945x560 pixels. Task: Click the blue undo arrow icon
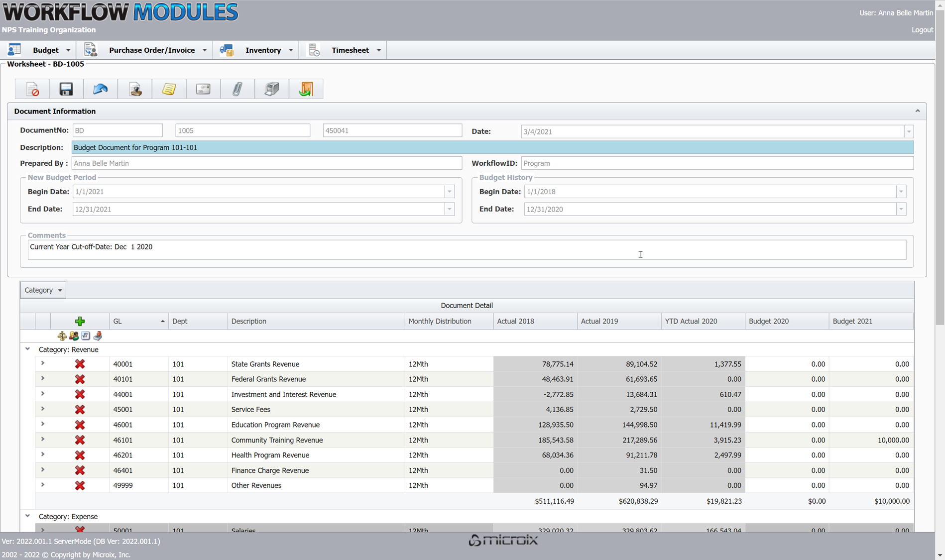[100, 89]
